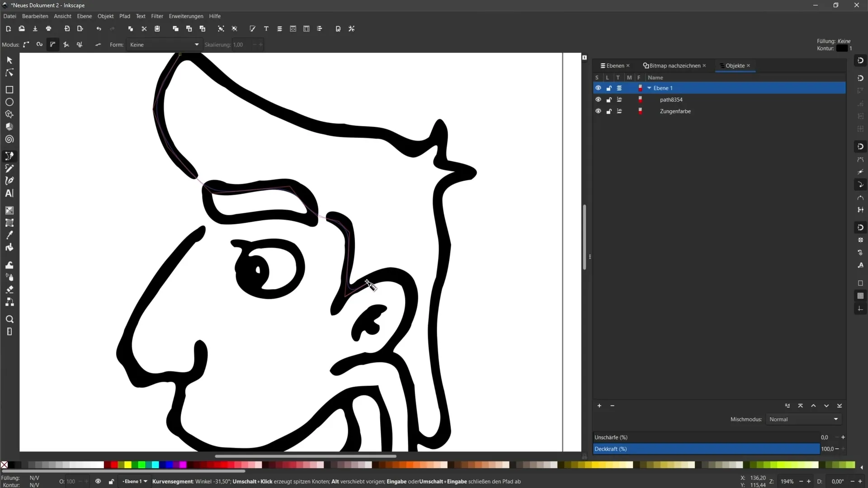This screenshot has width=868, height=488.
Task: Open the Objekte panel tab
Action: pos(735,66)
